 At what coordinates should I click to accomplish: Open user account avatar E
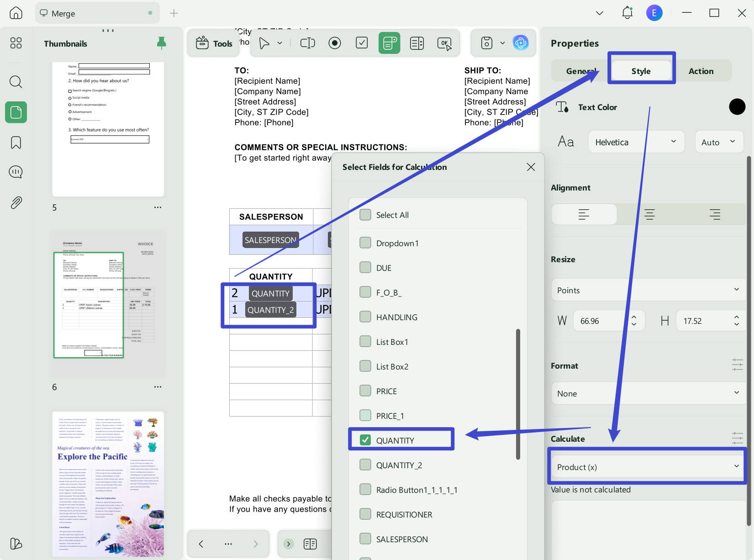coord(654,13)
